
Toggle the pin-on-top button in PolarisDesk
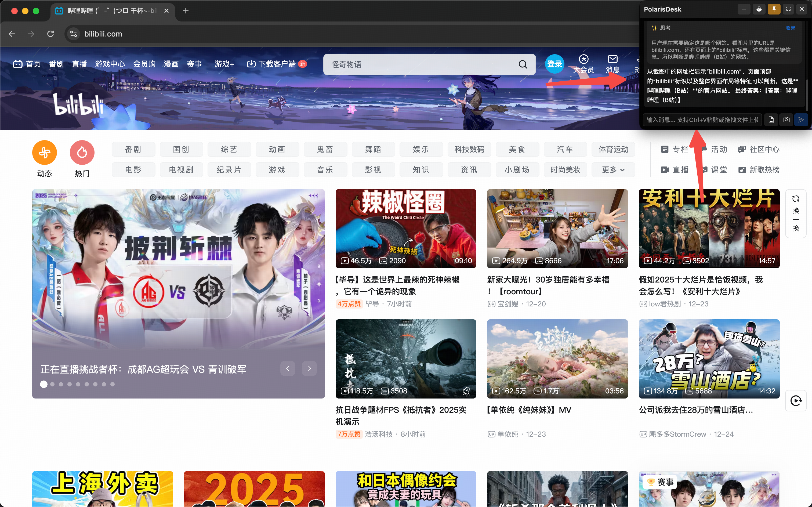tap(774, 9)
